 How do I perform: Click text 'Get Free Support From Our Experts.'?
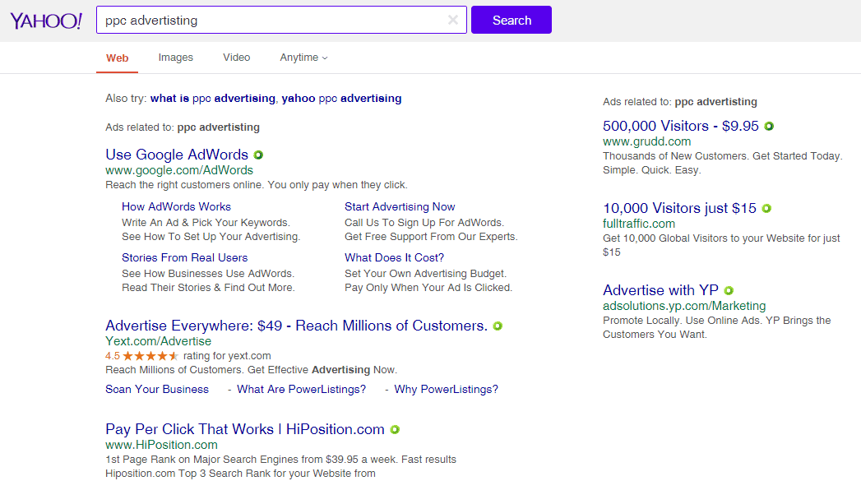point(431,237)
